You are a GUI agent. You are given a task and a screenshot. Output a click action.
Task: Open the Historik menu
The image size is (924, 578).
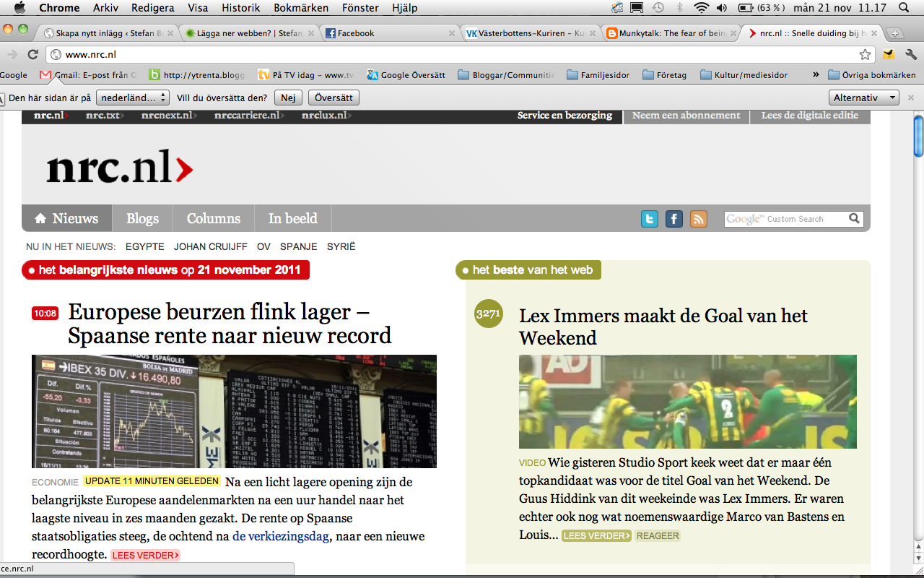click(x=241, y=8)
